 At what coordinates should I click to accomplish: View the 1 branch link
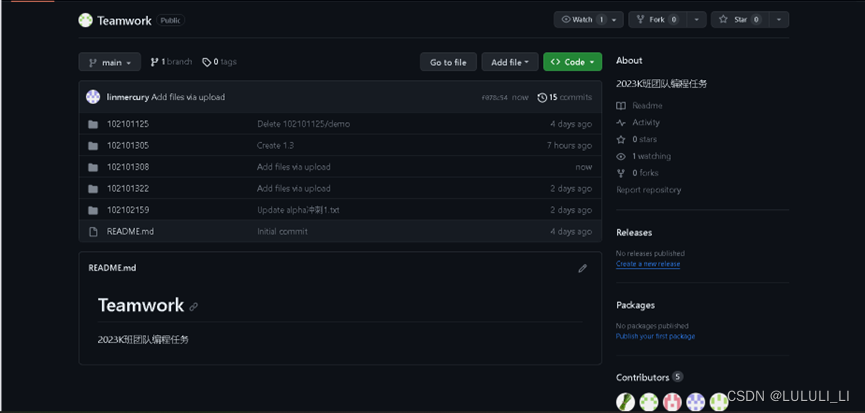click(171, 62)
